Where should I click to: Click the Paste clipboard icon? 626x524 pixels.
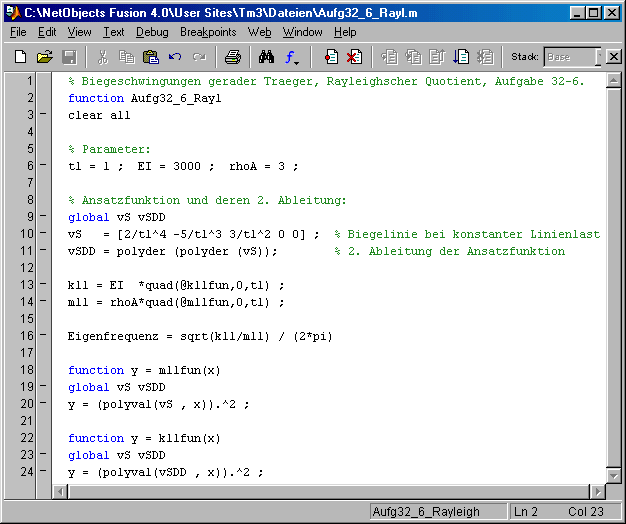point(151,57)
